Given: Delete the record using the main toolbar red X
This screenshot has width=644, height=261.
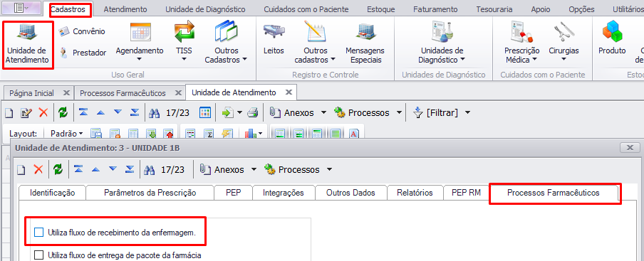Looking at the screenshot, I should 43,113.
